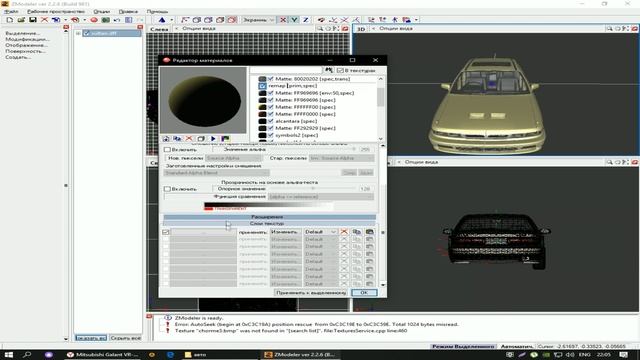Open dropdown arrow next to blue triangle tool
This screenshot has width=640, height=360.
pos(171,20)
